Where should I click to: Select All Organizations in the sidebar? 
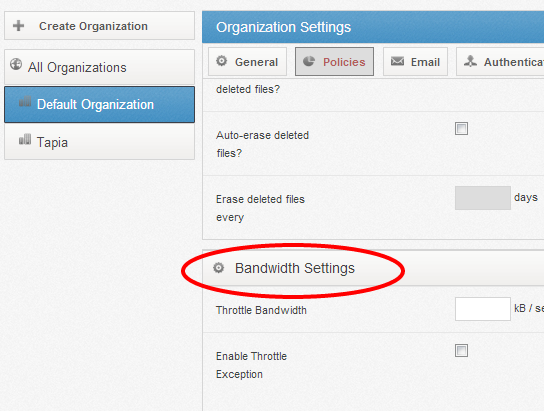click(x=100, y=67)
